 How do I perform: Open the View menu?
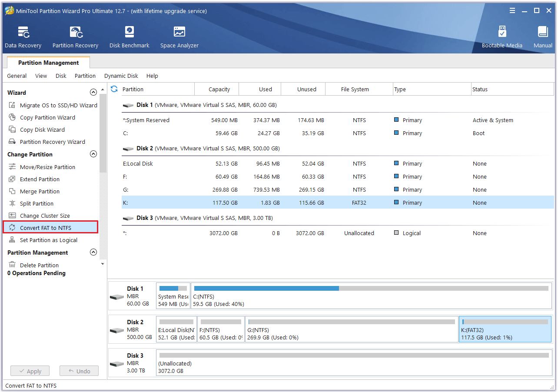[x=41, y=76]
